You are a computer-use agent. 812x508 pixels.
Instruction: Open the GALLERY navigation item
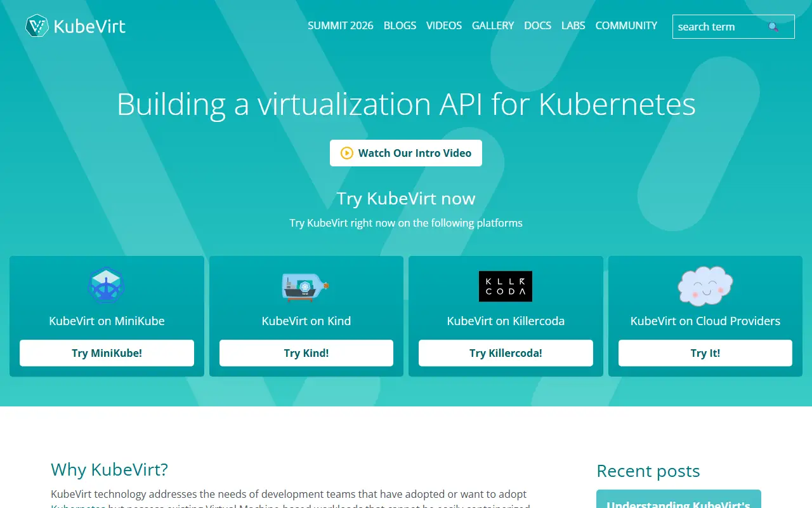(493, 25)
